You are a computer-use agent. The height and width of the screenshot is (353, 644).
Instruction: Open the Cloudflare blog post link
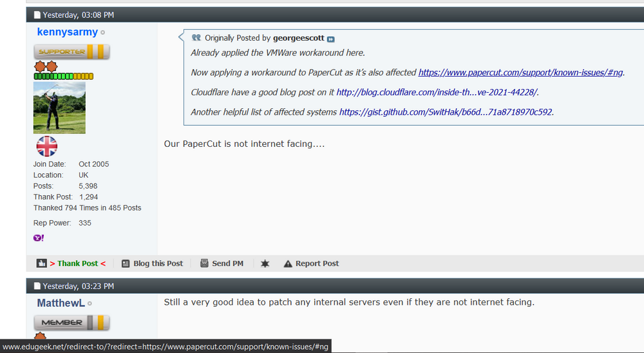(437, 92)
